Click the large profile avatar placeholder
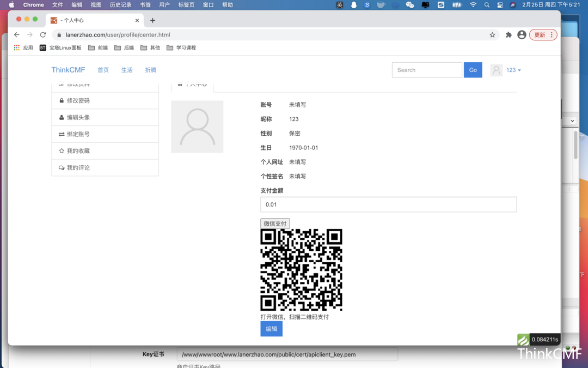Viewport: 588px width, 368px height. (x=197, y=126)
